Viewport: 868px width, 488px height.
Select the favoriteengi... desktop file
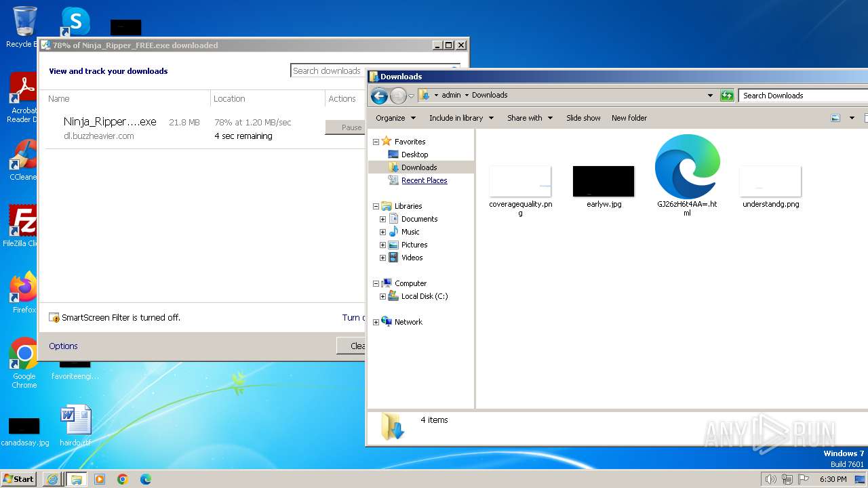(x=75, y=370)
